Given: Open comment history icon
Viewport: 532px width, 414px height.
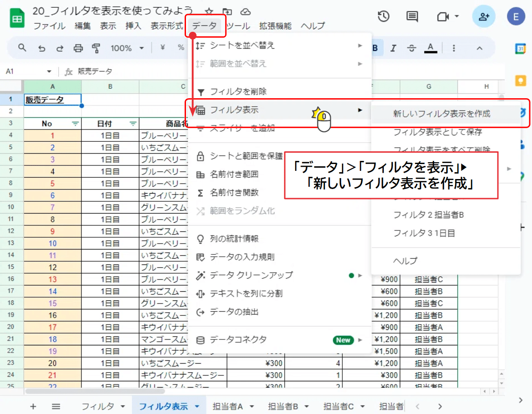Looking at the screenshot, I should point(412,16).
